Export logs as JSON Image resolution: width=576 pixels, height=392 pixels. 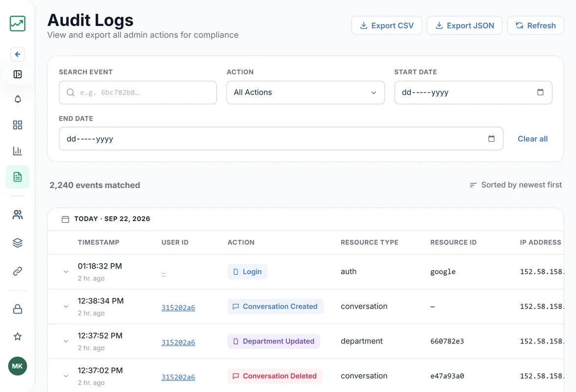coord(464,25)
